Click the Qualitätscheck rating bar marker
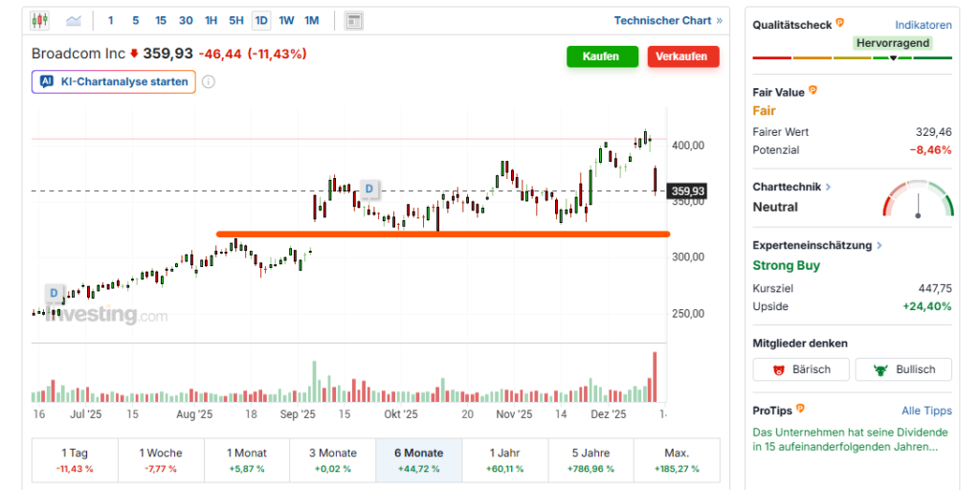This screenshot has width=980, height=490. [x=893, y=57]
